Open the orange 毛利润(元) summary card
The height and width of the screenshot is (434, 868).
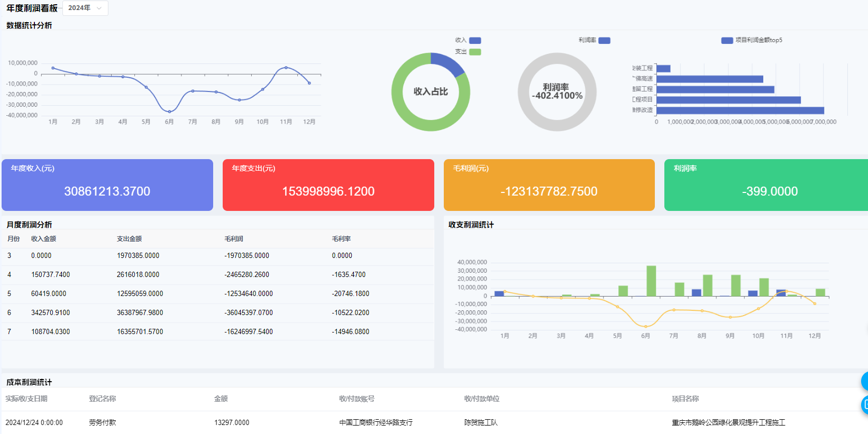549,185
